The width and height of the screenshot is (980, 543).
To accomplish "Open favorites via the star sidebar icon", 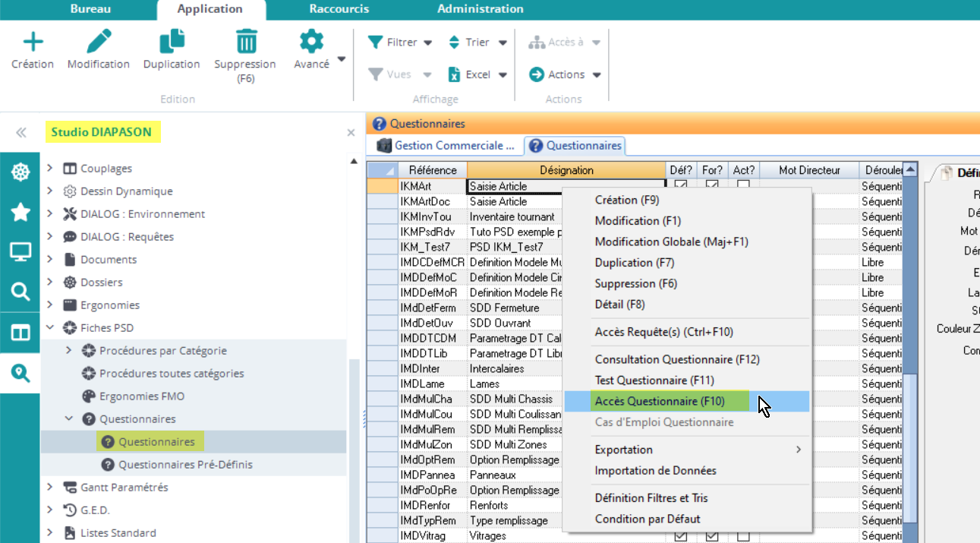I will click(x=20, y=212).
